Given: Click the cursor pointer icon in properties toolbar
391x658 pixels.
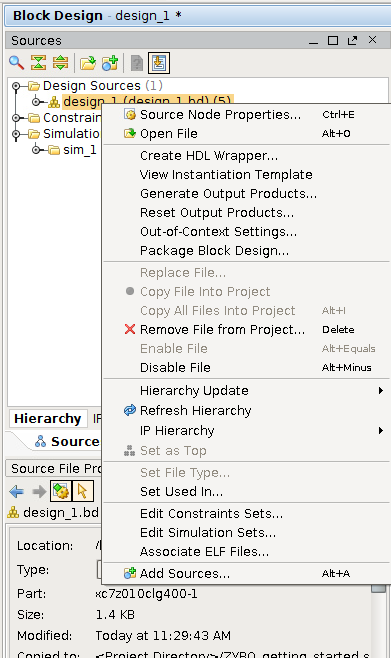Looking at the screenshot, I should [x=83, y=491].
